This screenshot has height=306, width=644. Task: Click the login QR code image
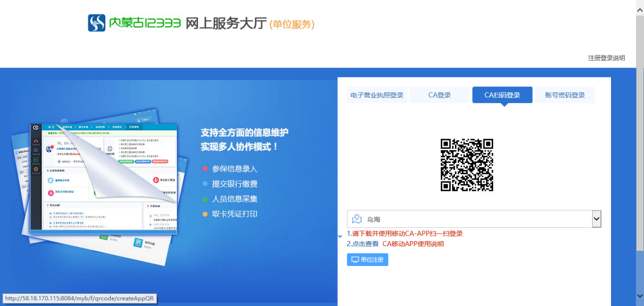click(467, 165)
